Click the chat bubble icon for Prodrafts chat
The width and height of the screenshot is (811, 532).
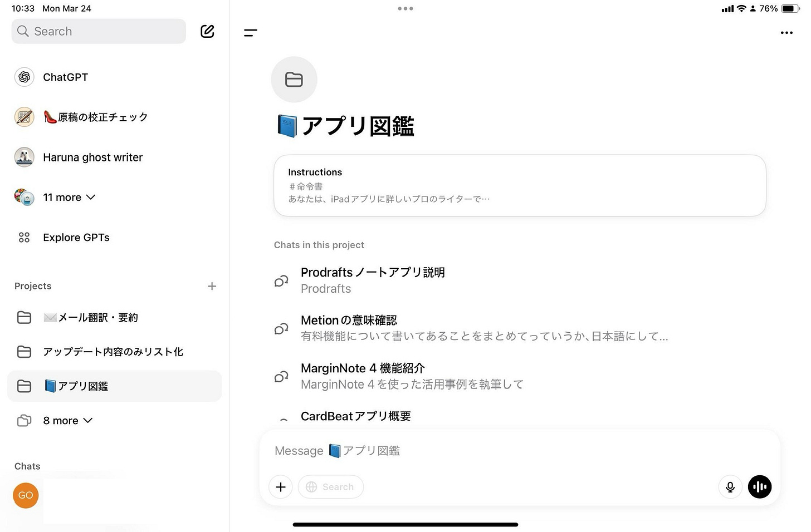pos(281,281)
